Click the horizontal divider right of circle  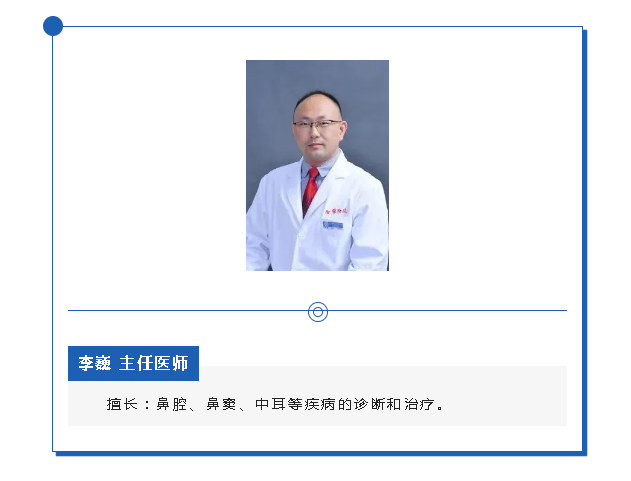point(447,310)
